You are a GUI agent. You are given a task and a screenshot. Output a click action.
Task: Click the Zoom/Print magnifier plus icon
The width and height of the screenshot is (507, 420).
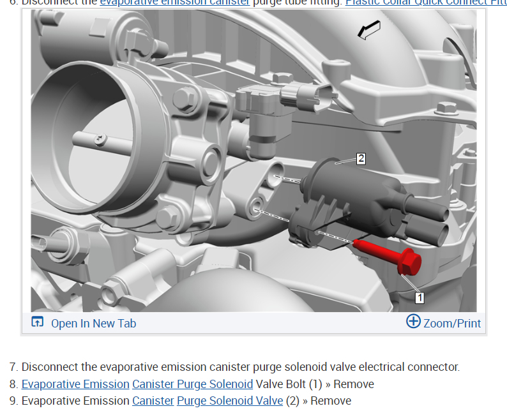pyautogui.click(x=413, y=321)
